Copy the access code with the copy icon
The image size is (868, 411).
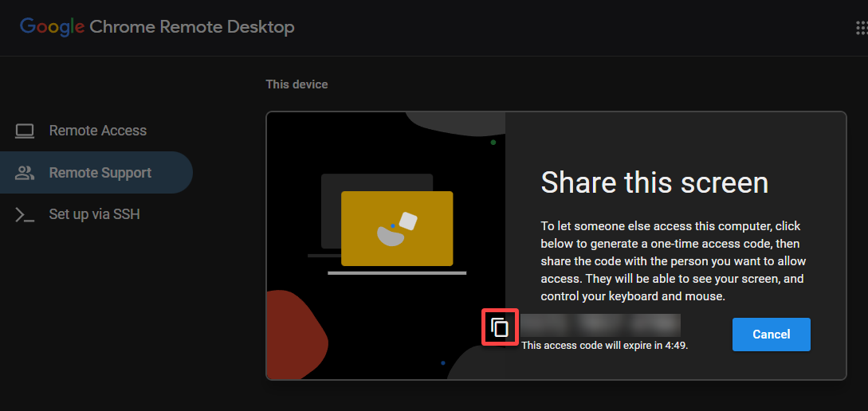coord(499,327)
